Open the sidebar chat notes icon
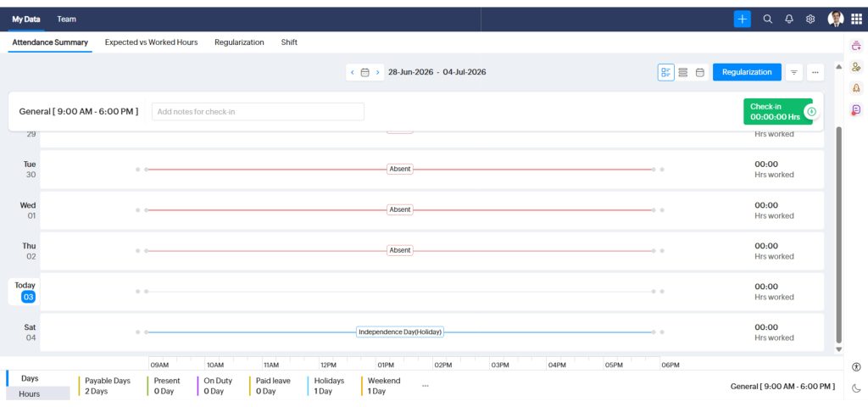Image resolution: width=868 pixels, height=407 pixels. 856,109
